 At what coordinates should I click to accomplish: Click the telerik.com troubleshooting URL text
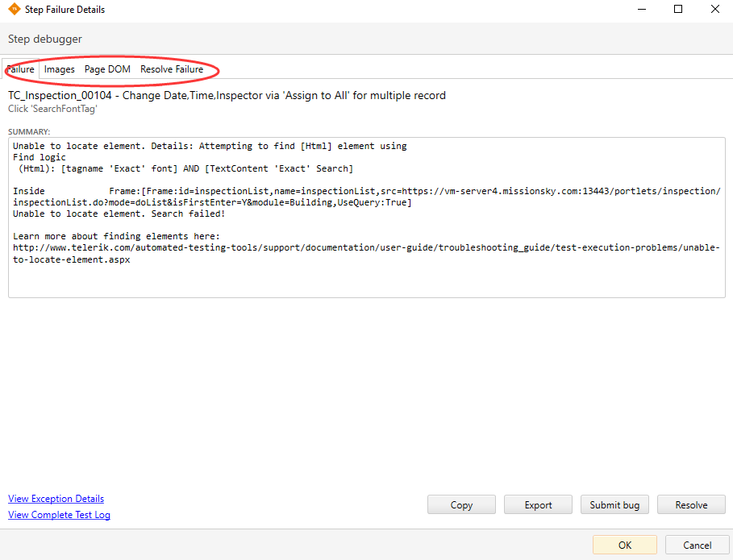[366, 253]
